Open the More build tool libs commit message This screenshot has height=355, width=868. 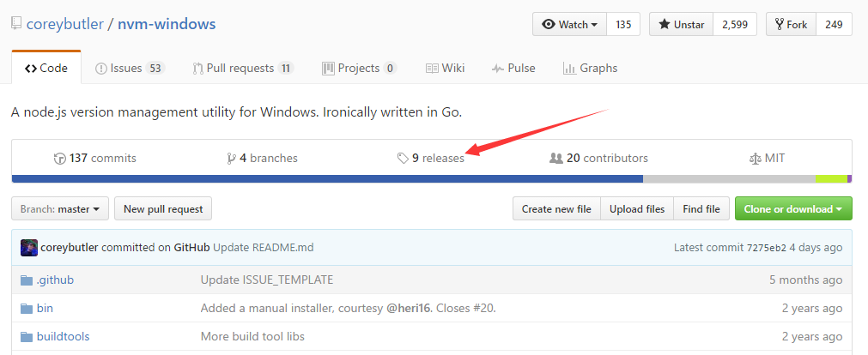[x=252, y=337]
